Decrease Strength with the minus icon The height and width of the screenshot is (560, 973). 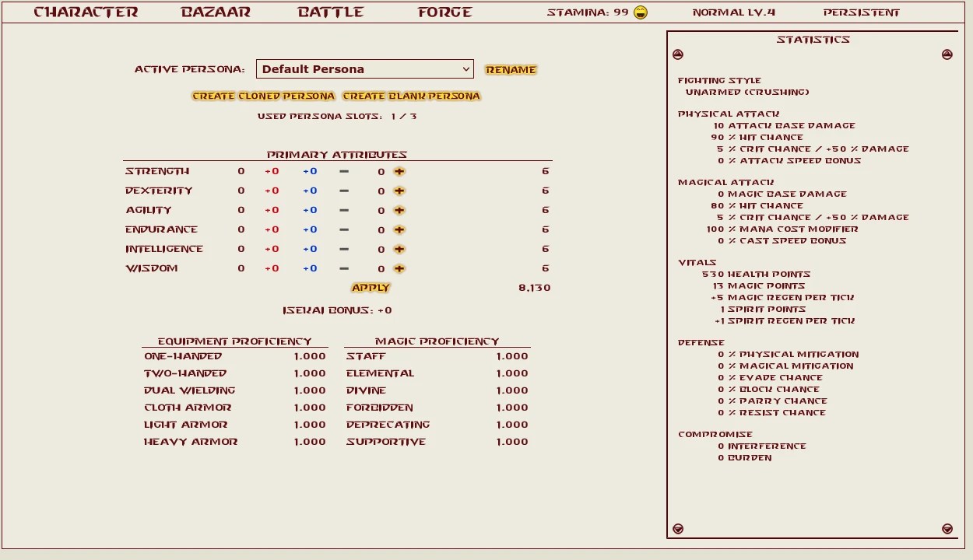344,171
